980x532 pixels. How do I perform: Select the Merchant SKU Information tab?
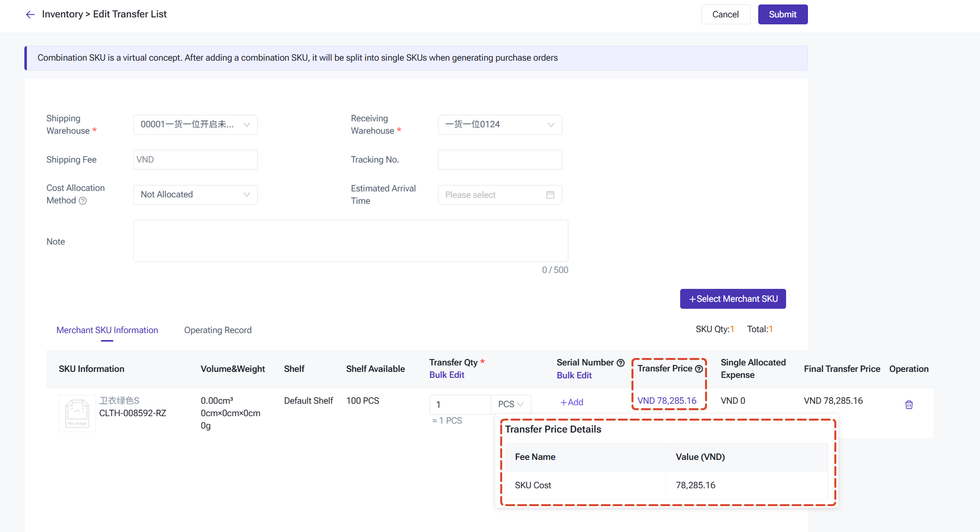coord(107,330)
